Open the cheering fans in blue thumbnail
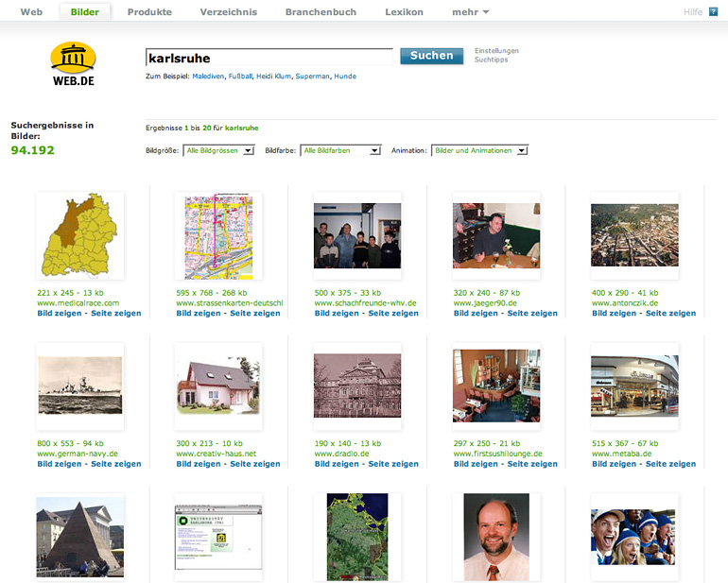The image size is (728, 583). point(633,537)
